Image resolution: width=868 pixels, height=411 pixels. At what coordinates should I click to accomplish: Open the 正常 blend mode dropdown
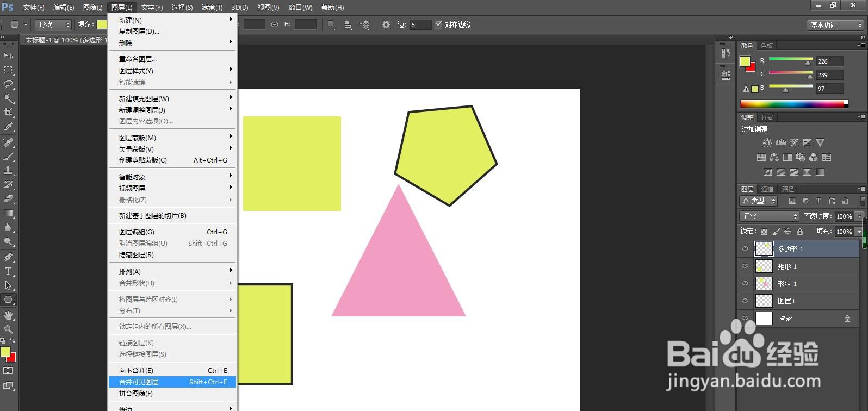coord(769,216)
